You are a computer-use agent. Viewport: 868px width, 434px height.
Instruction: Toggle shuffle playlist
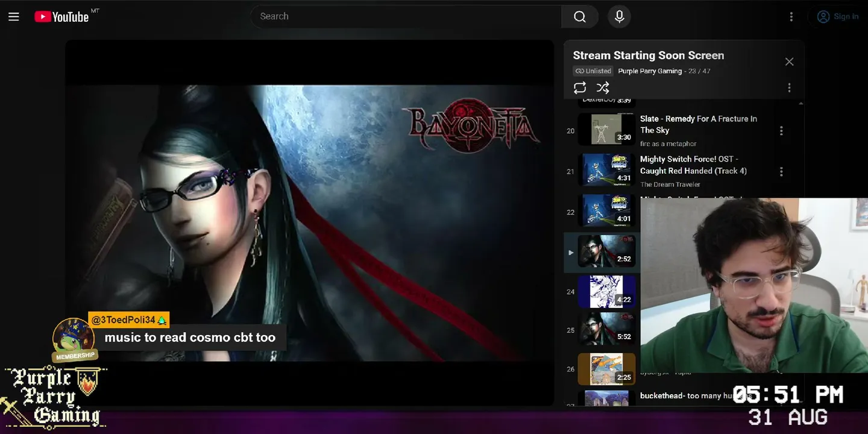pos(603,88)
